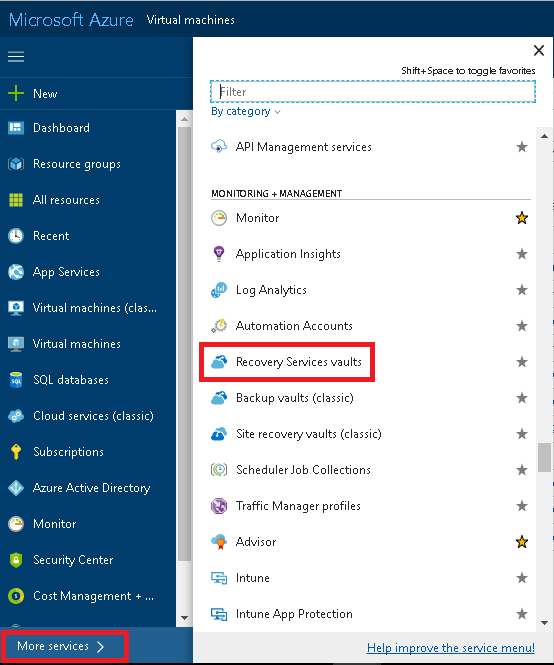Click the Recovery Services vaults cloud icon
The image size is (554, 665).
pos(219,362)
